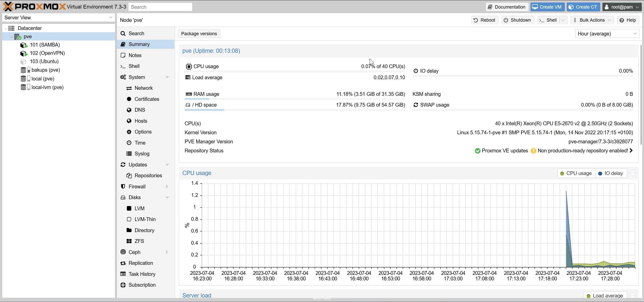
Task: Click the Task History icon
Action: click(123, 274)
